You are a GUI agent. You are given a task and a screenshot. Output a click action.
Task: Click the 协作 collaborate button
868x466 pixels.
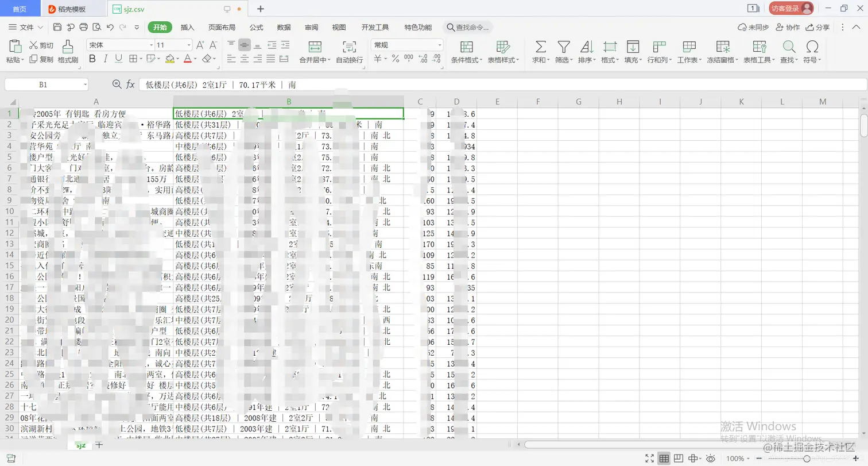point(788,27)
